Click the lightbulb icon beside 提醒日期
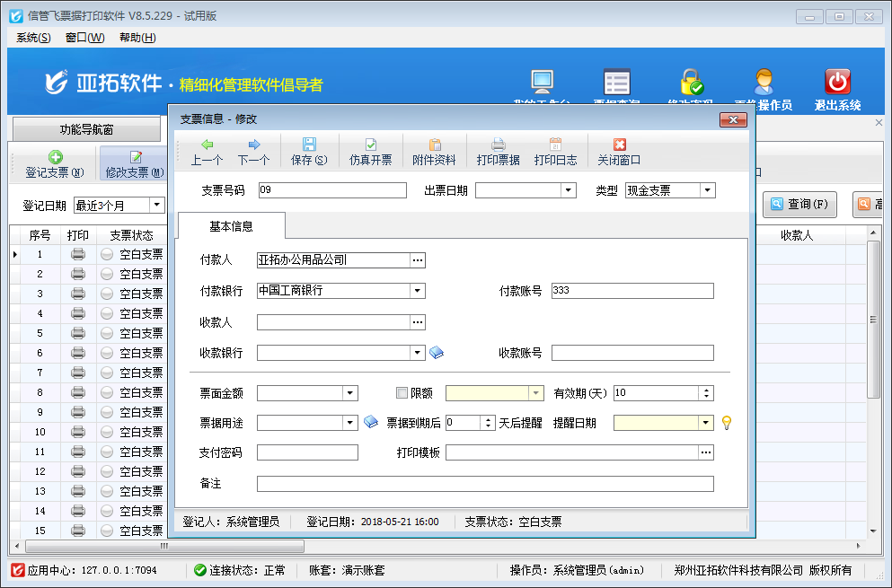 pyautogui.click(x=727, y=422)
